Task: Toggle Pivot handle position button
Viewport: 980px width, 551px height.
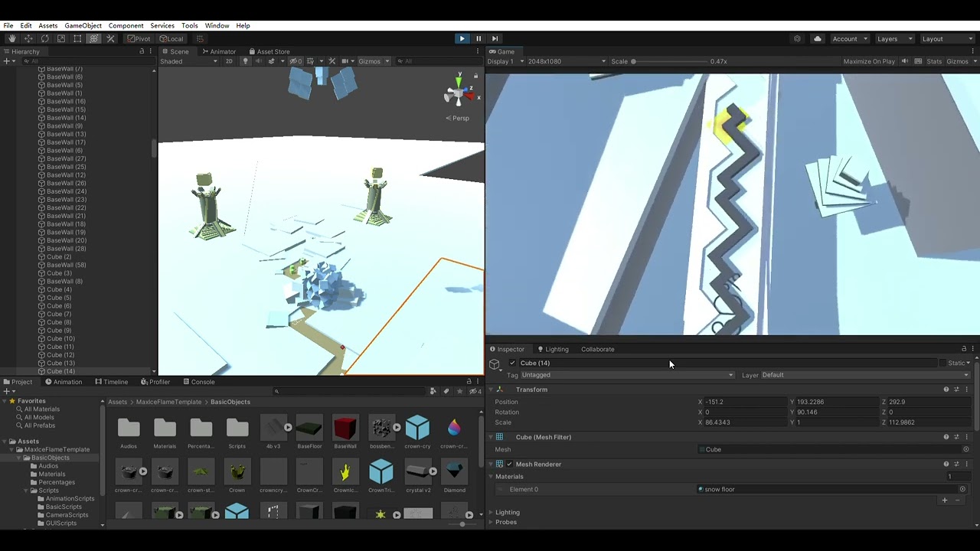Action: (139, 38)
